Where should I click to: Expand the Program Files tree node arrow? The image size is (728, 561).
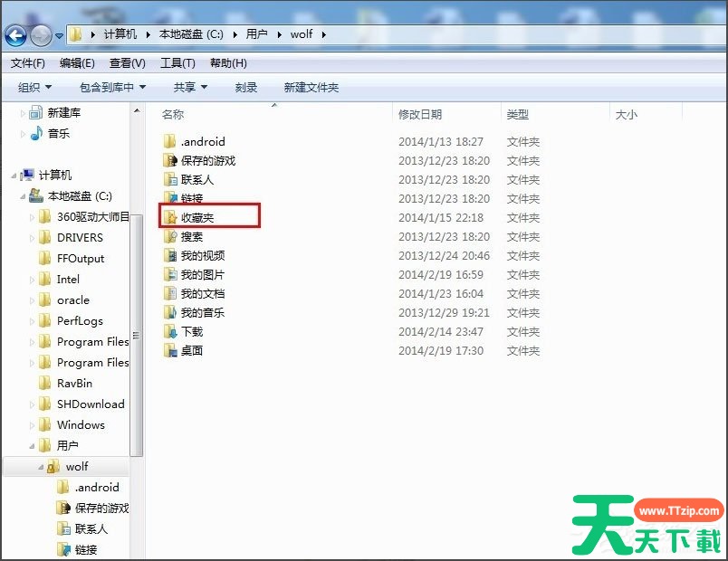pos(33,342)
